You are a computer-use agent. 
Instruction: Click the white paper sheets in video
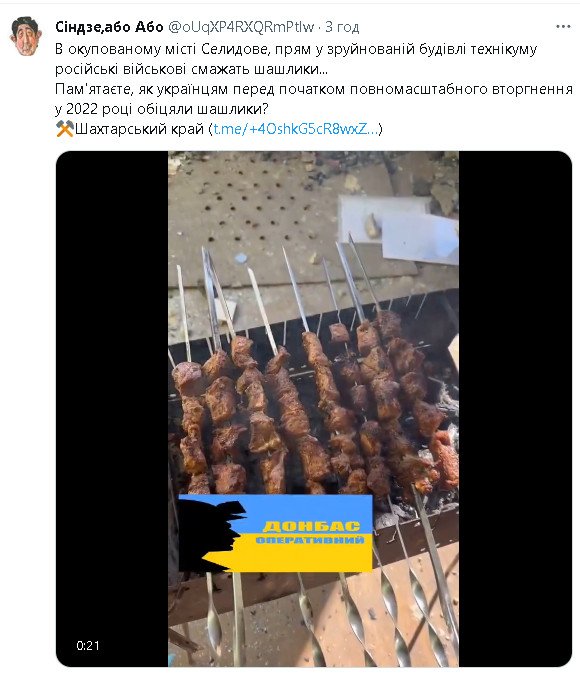pos(398,228)
